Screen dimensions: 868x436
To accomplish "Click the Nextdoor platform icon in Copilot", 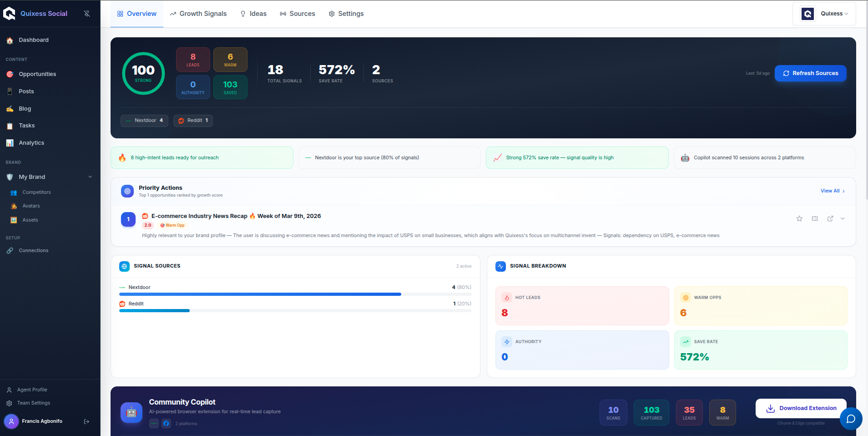I will pyautogui.click(x=154, y=424).
